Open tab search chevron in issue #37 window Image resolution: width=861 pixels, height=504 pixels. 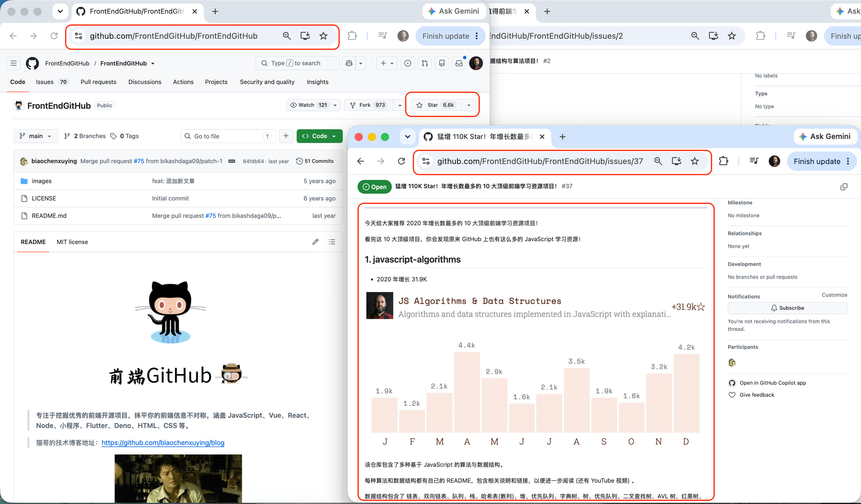pyautogui.click(x=407, y=137)
